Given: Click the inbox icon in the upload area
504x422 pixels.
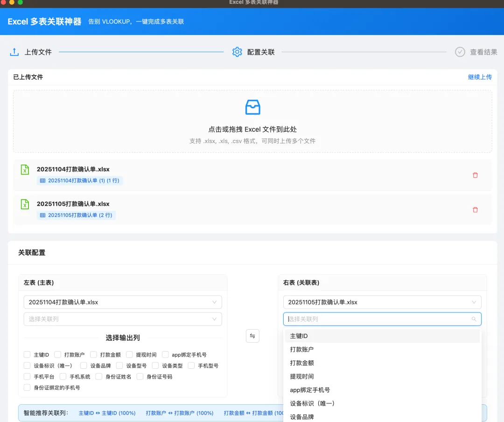Looking at the screenshot, I should (252, 107).
